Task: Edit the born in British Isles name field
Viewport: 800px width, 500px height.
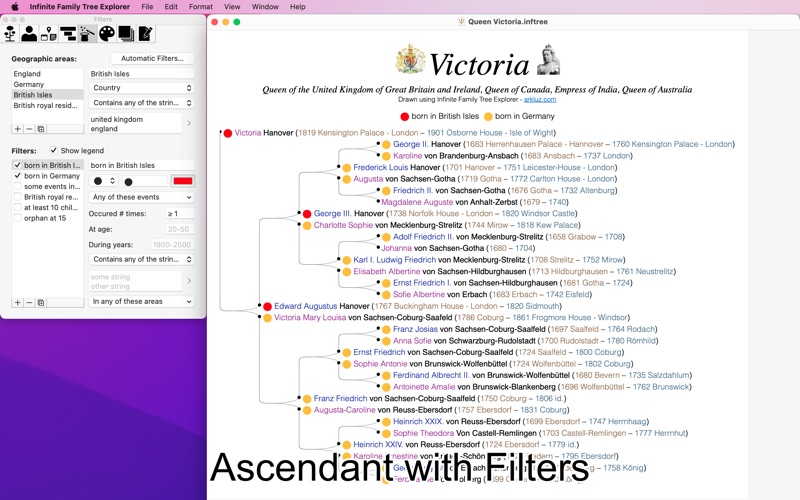Action: [x=142, y=165]
